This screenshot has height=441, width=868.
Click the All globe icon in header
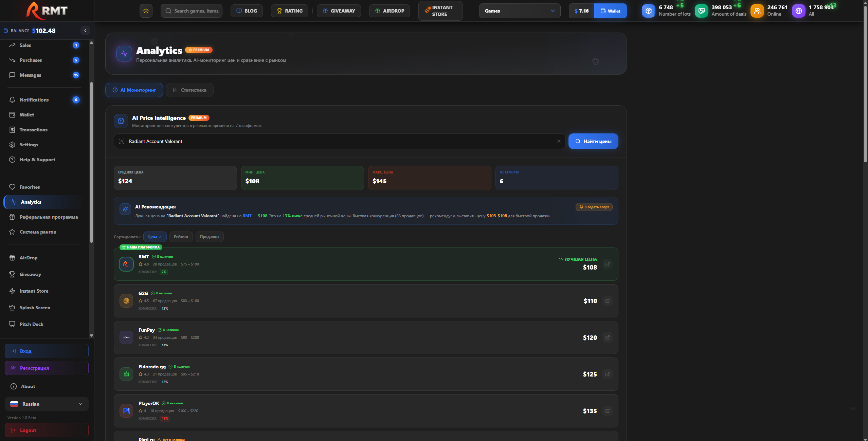click(x=799, y=11)
